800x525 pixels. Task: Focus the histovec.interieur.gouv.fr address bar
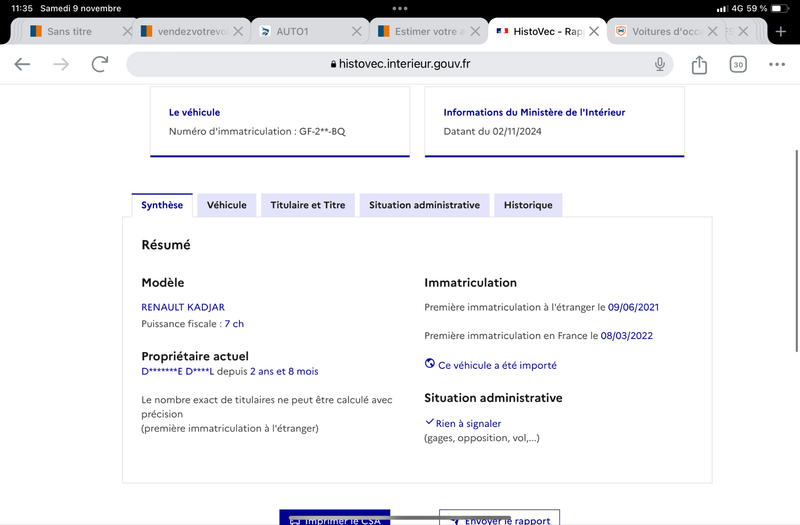pos(399,64)
